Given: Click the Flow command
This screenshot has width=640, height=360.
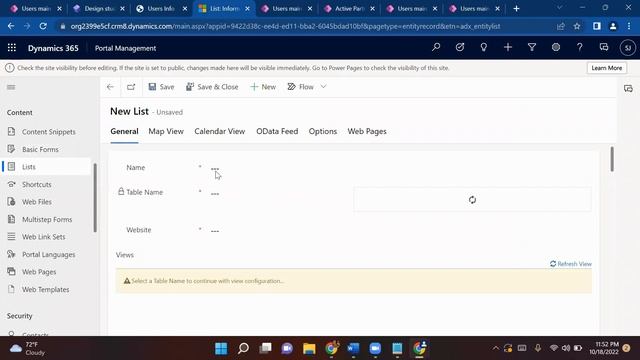Looking at the screenshot, I should click(x=300, y=87).
